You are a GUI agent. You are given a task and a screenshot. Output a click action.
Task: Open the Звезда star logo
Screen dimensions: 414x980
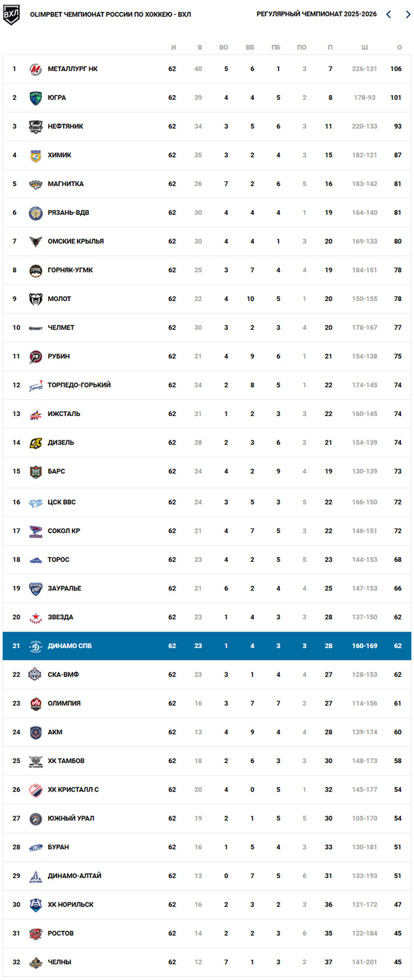35,618
